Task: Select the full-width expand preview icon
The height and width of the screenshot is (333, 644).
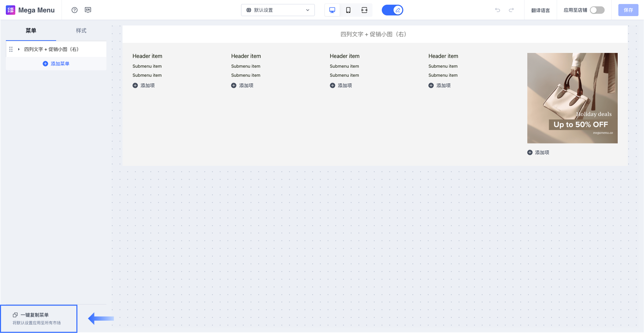Action: pos(364,10)
